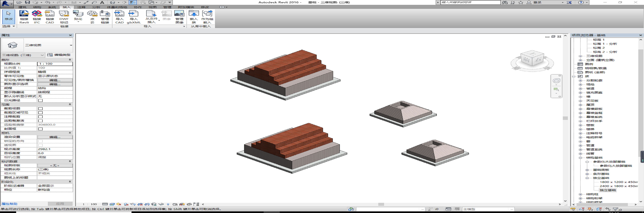The height and width of the screenshot is (213, 644).
Task: Toggle the 裁剪视图 checkbox
Action: tap(40, 108)
